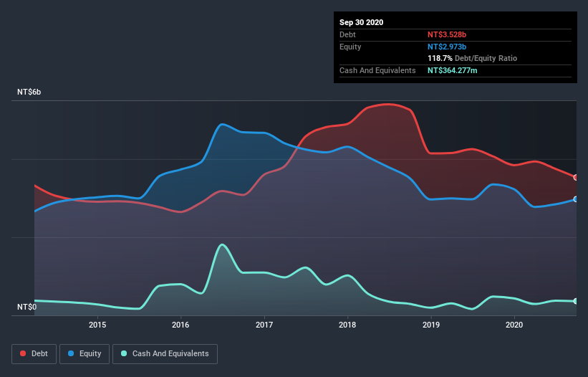Click the blue Equity endpoint marker
This screenshot has width=588, height=377.
pyautogui.click(x=576, y=199)
